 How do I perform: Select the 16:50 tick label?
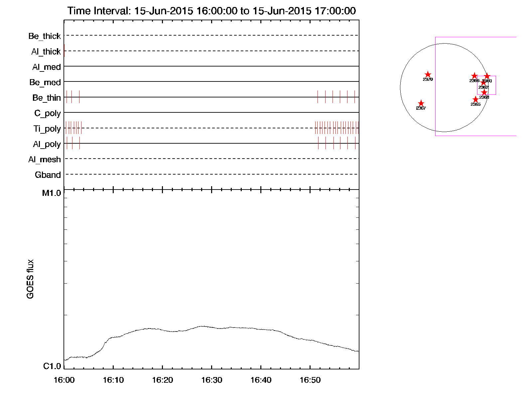point(310,380)
